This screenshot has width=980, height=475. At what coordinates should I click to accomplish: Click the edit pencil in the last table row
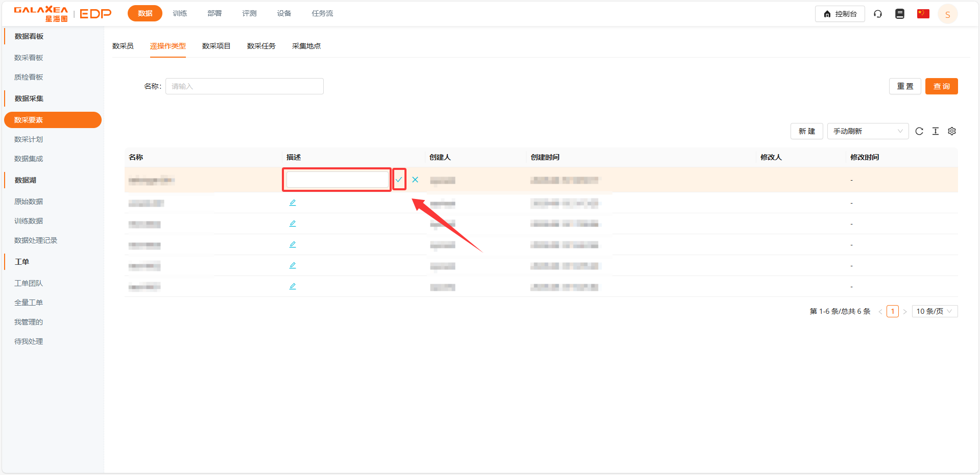pyautogui.click(x=293, y=286)
